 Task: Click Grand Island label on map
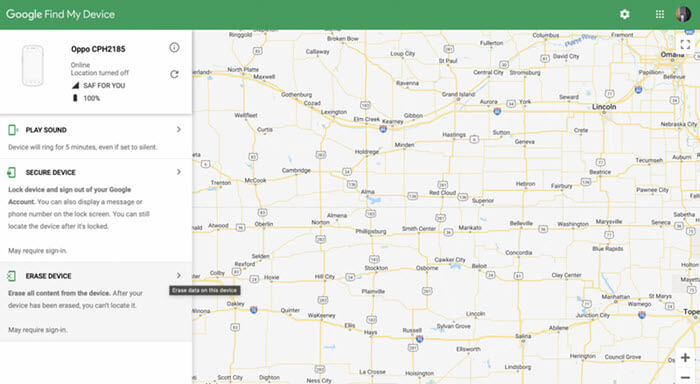[458, 94]
